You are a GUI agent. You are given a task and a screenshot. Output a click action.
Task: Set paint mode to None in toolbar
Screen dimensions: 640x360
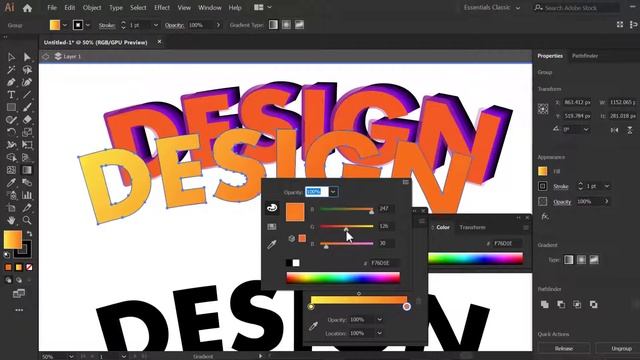point(29,267)
